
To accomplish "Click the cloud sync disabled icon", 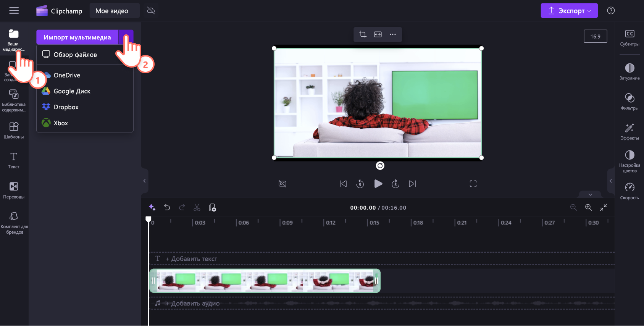I will (x=151, y=11).
